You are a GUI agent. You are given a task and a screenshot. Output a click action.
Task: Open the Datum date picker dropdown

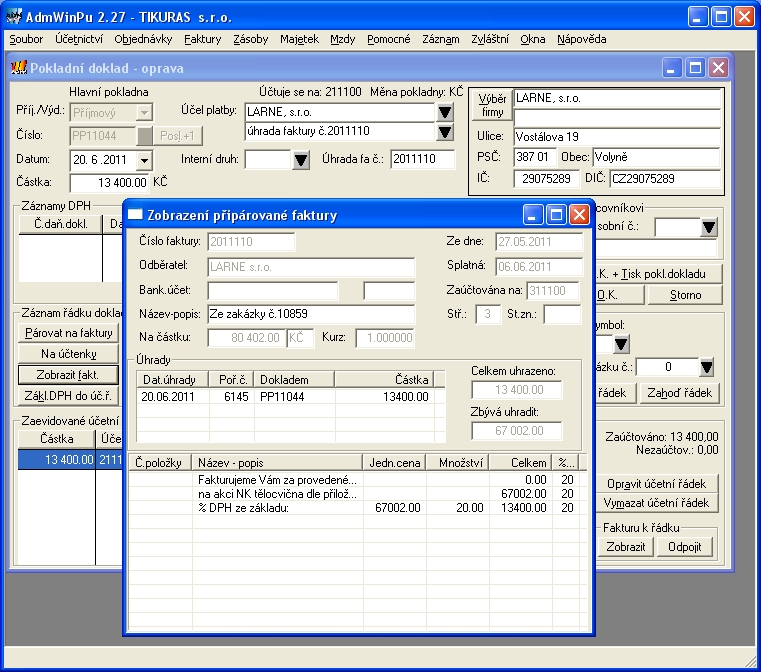tap(144, 160)
